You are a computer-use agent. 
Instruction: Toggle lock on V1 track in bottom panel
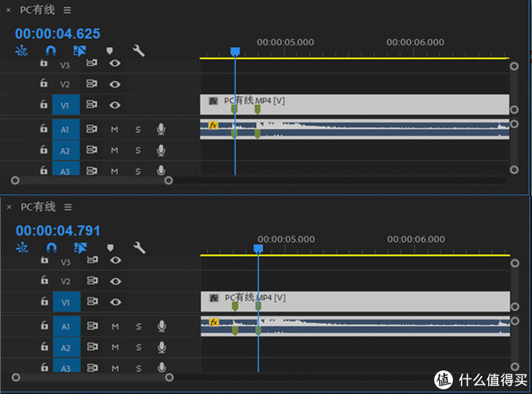pos(45,301)
